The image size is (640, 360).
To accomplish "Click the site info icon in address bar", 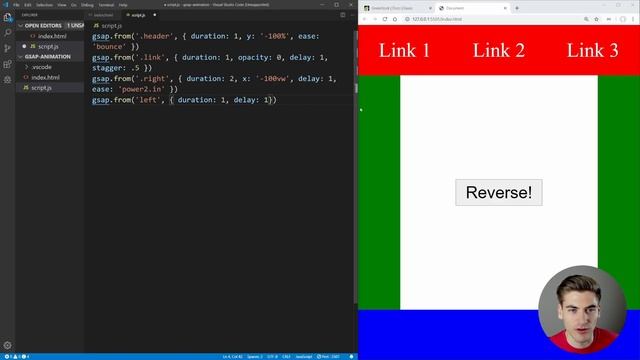I will [407, 19].
